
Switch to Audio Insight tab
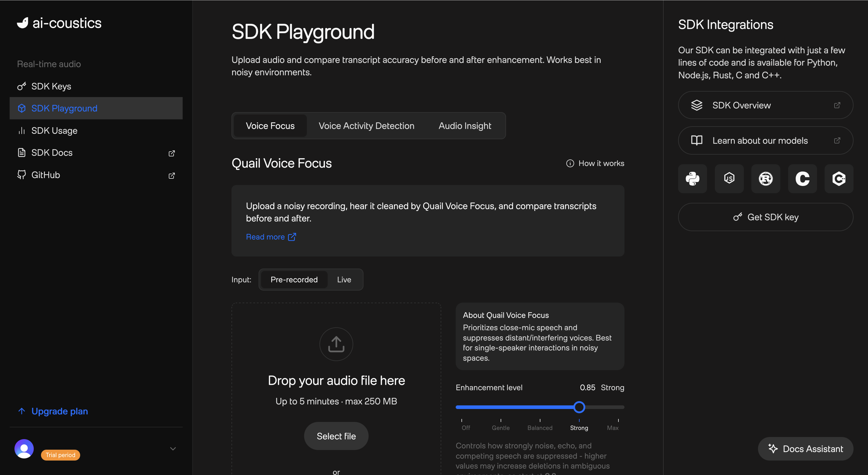[x=465, y=126]
